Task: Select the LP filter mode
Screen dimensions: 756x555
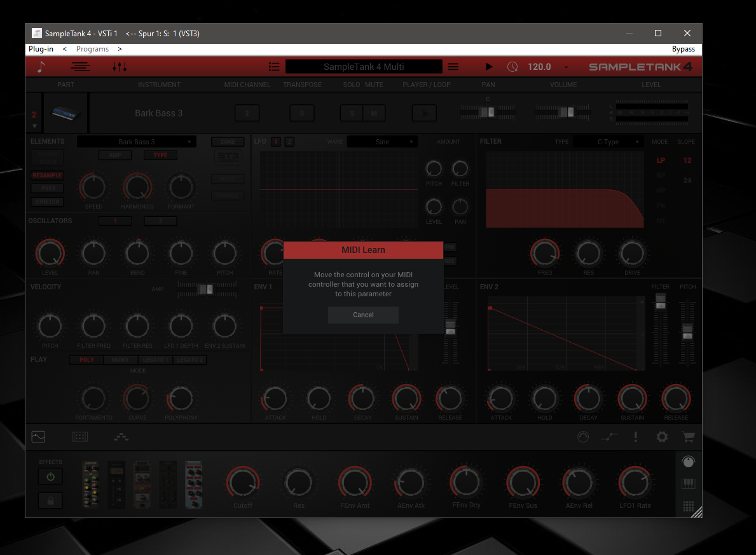Action: (661, 160)
